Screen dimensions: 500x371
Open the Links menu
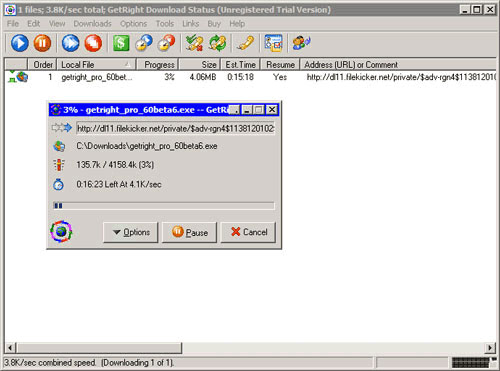click(190, 24)
